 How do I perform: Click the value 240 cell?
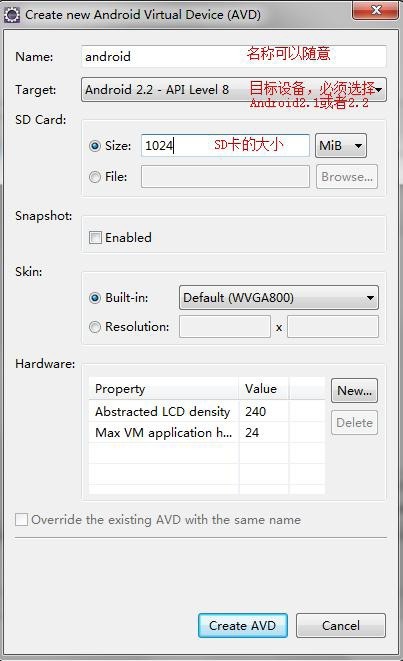[x=264, y=411]
